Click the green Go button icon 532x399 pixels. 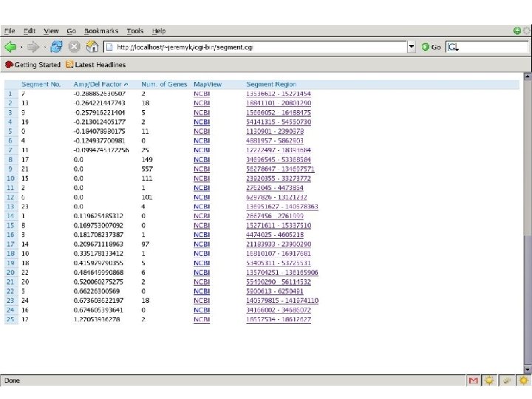(425, 47)
